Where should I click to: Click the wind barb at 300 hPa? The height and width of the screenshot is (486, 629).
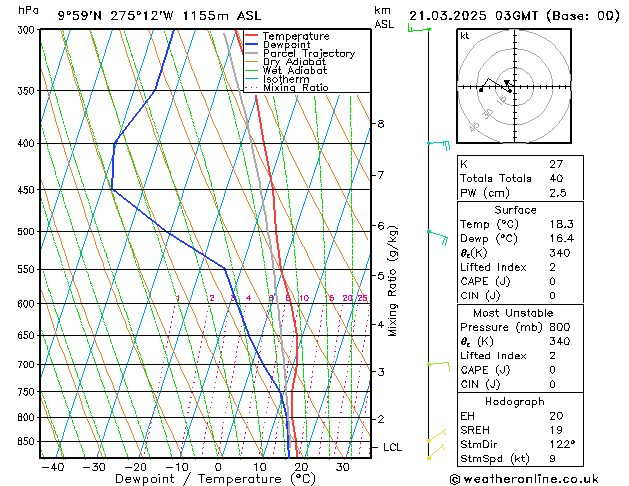(x=419, y=29)
